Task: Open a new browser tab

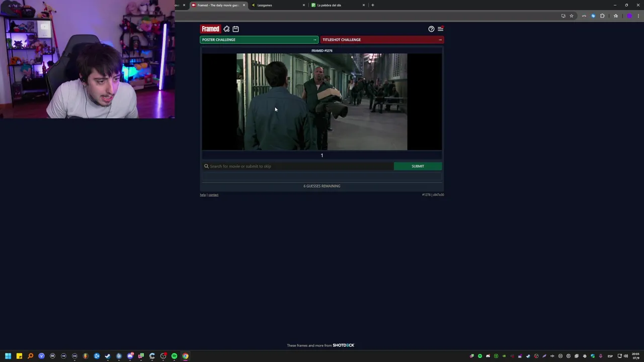Action: pos(372,5)
